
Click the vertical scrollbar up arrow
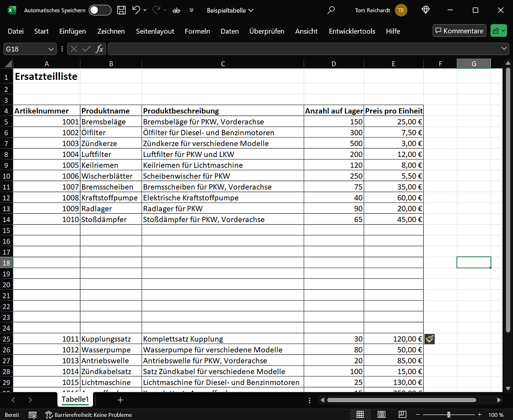click(x=508, y=63)
